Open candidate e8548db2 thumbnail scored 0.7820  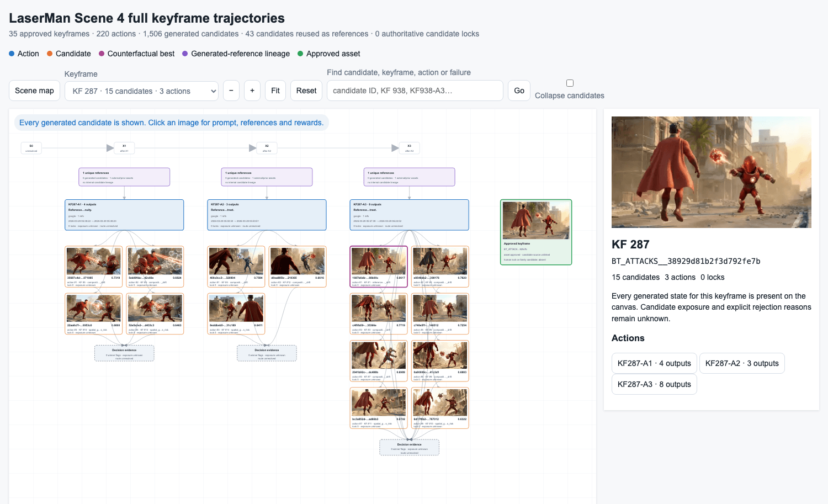tap(440, 261)
